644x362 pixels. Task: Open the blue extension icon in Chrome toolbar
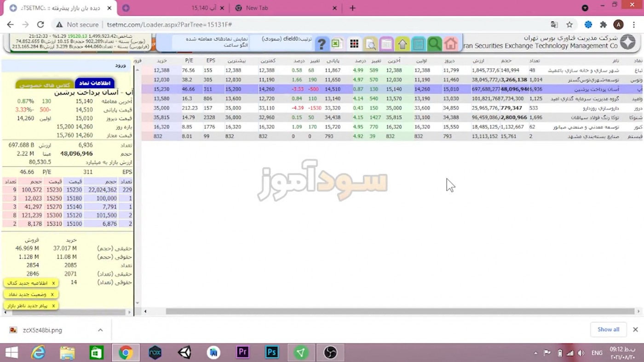pos(588,25)
